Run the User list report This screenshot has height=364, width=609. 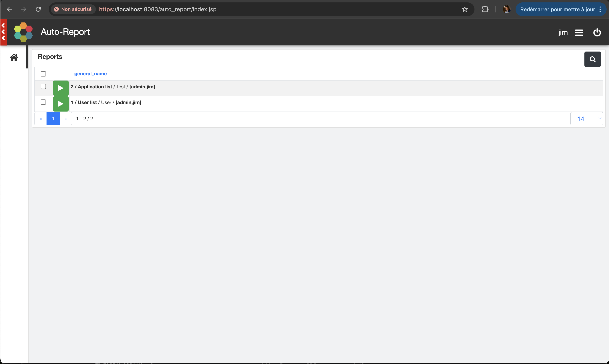(61, 104)
